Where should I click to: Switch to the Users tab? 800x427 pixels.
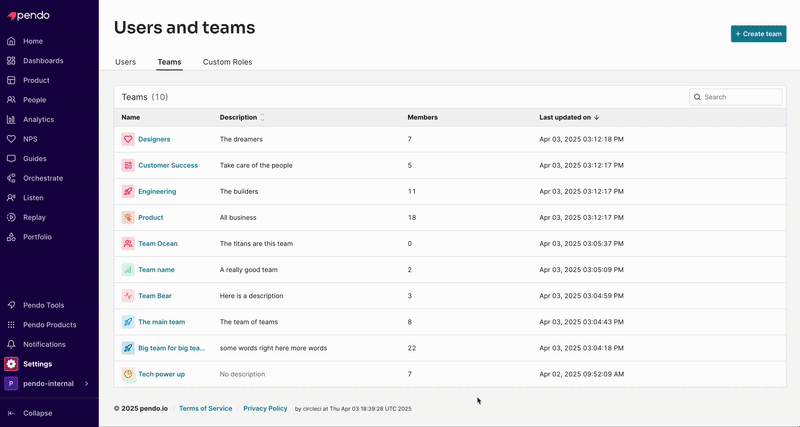pyautogui.click(x=126, y=62)
